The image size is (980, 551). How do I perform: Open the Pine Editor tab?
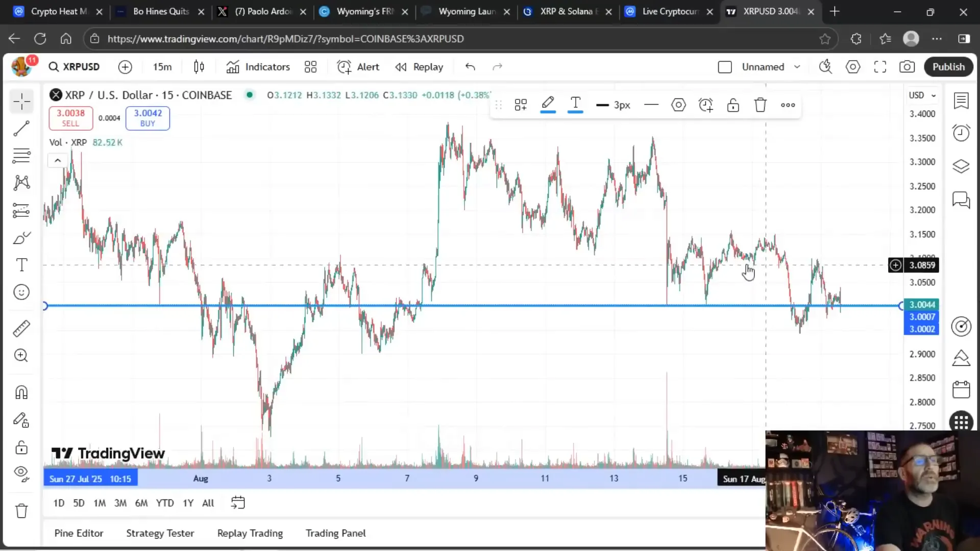click(79, 533)
